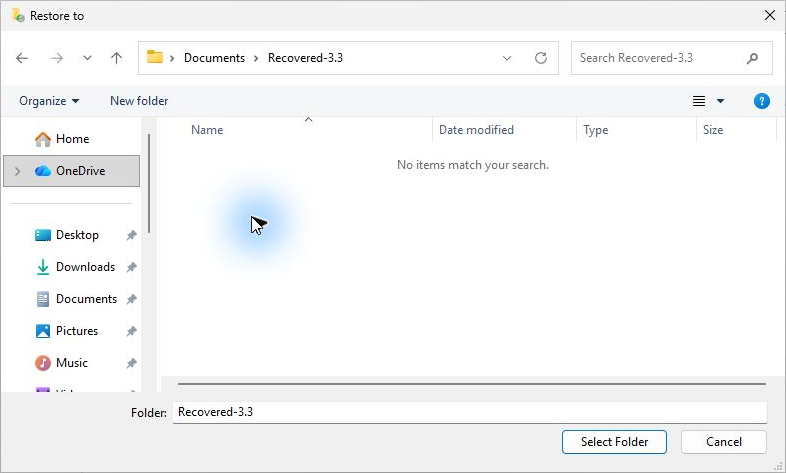Click the pin icon beside Documents
Image resolution: width=786 pixels, height=473 pixels.
(131, 299)
